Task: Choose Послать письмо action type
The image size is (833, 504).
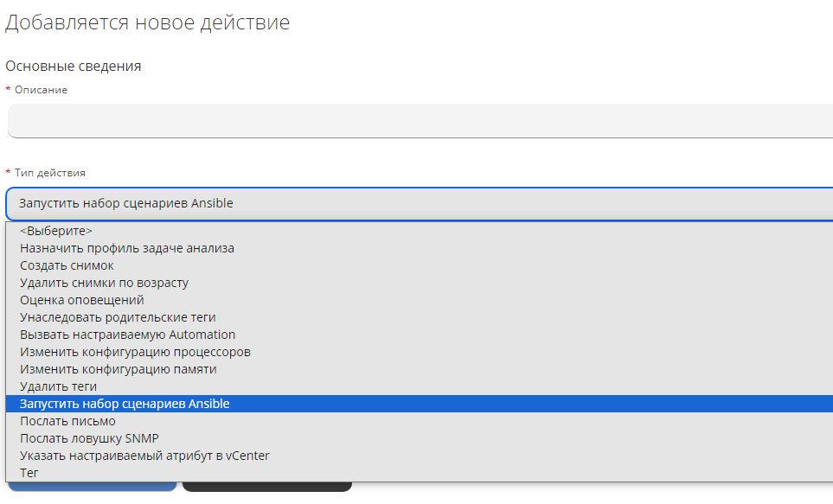Action: (x=67, y=421)
